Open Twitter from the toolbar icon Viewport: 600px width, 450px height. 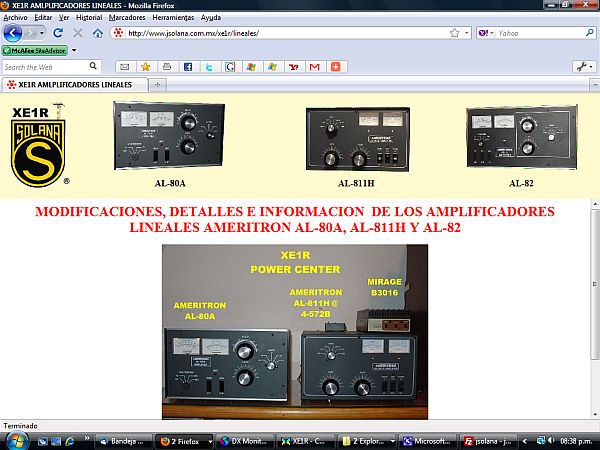pyautogui.click(x=210, y=67)
